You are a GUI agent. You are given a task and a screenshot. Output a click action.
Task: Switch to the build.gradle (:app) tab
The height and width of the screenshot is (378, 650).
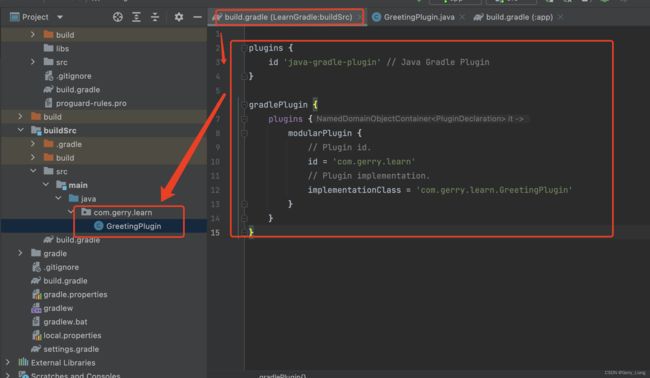coord(519,17)
